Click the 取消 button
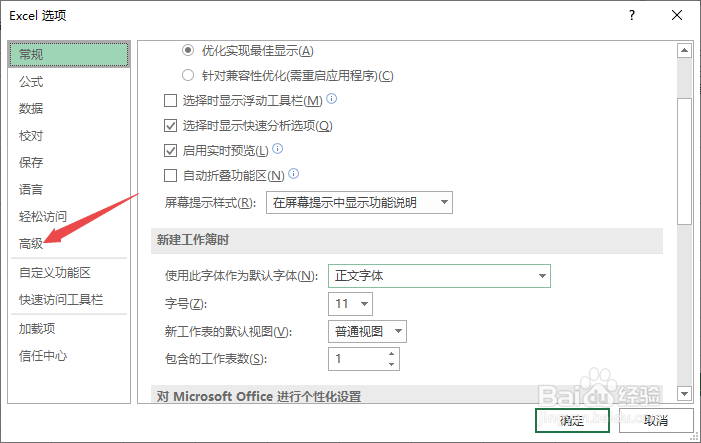This screenshot has width=701, height=443. 656,421
